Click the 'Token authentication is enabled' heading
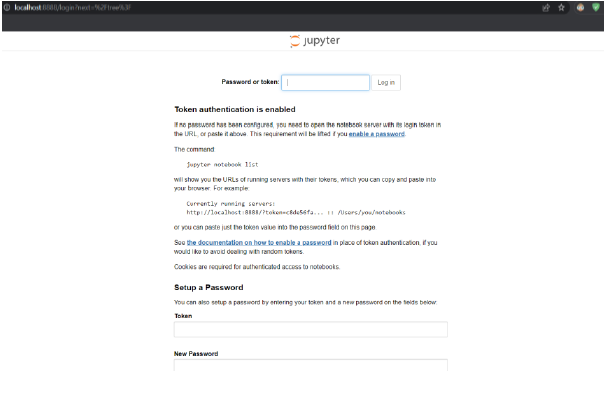 tap(235, 109)
